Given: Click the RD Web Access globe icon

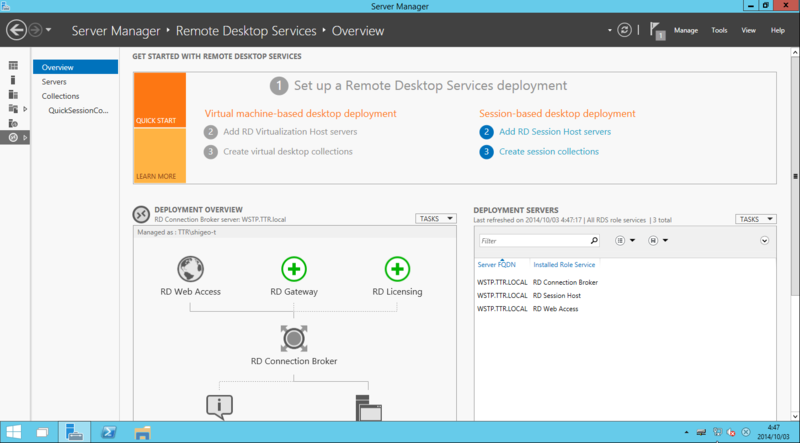Looking at the screenshot, I should (x=191, y=269).
